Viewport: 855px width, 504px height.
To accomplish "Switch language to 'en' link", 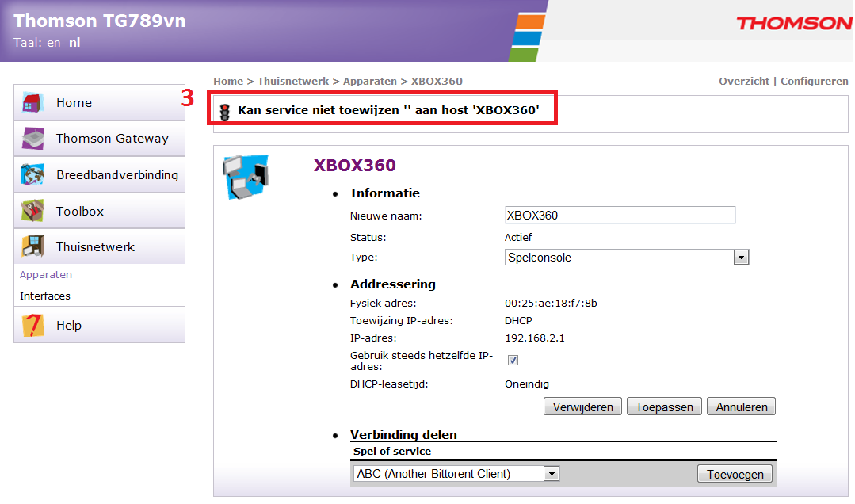I will (x=53, y=43).
